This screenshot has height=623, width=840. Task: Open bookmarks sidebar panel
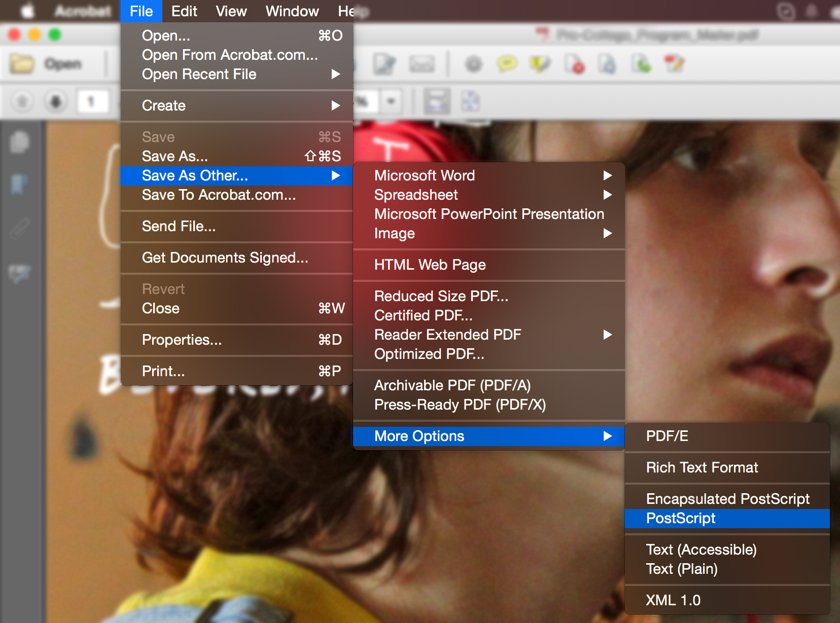19,184
